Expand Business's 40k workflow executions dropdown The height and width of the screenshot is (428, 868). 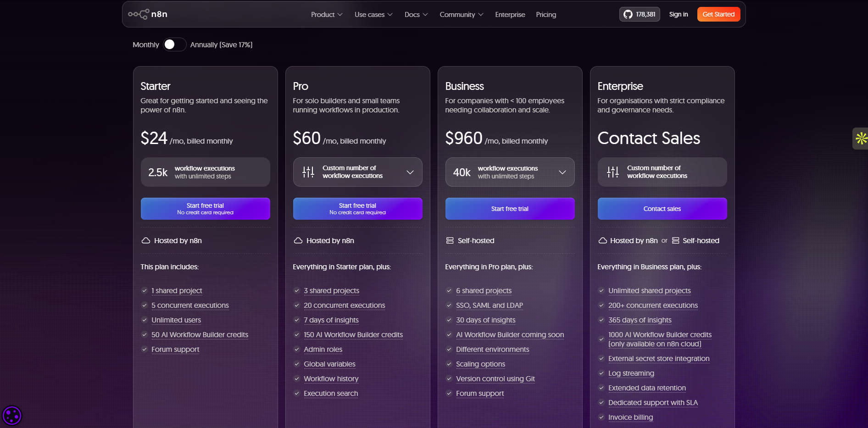click(562, 172)
